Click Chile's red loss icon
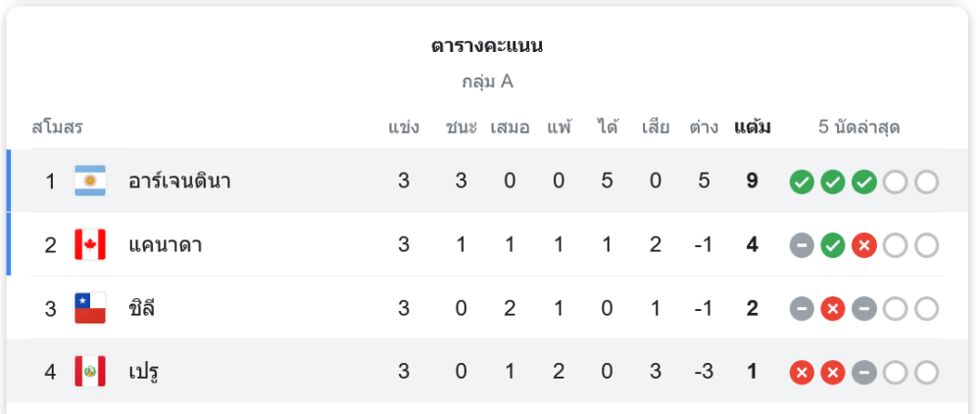This screenshot has height=414, width=980. pyautogui.click(x=833, y=309)
